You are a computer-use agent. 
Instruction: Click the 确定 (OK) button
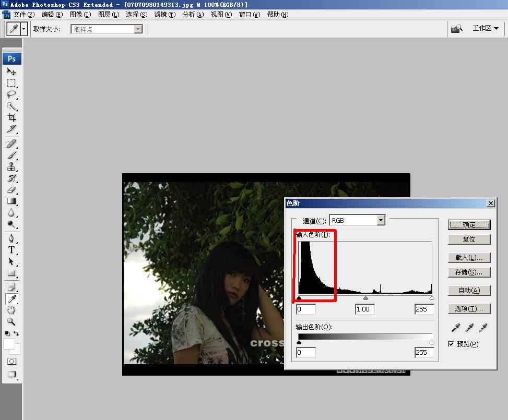tap(469, 225)
